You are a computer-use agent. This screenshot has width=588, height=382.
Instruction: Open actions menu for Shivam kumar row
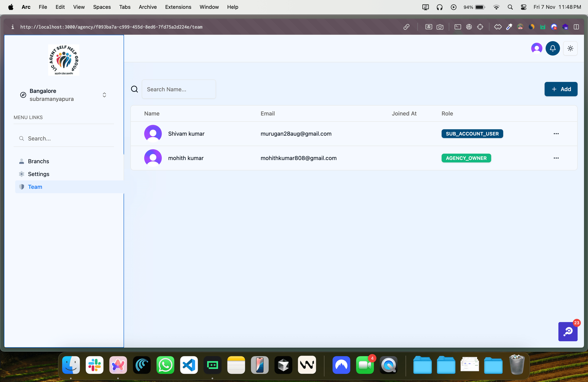[556, 134]
